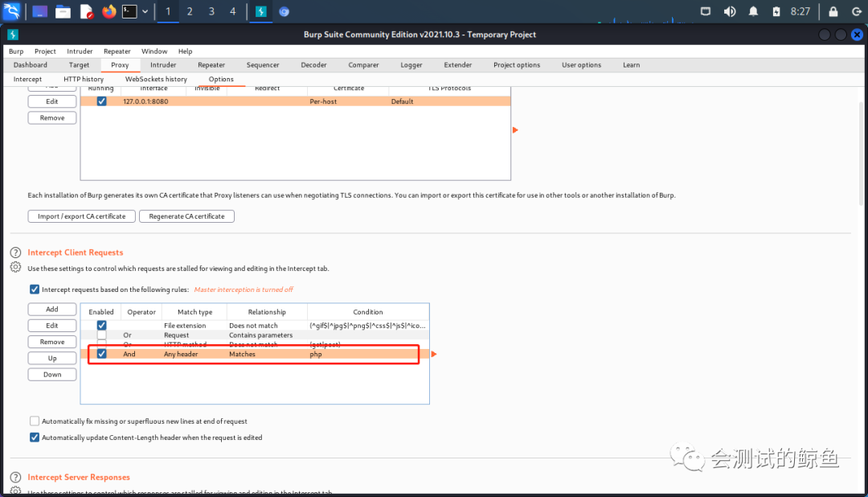Expand intercept rules table orange arrow
This screenshot has width=868, height=497.
[x=434, y=354]
